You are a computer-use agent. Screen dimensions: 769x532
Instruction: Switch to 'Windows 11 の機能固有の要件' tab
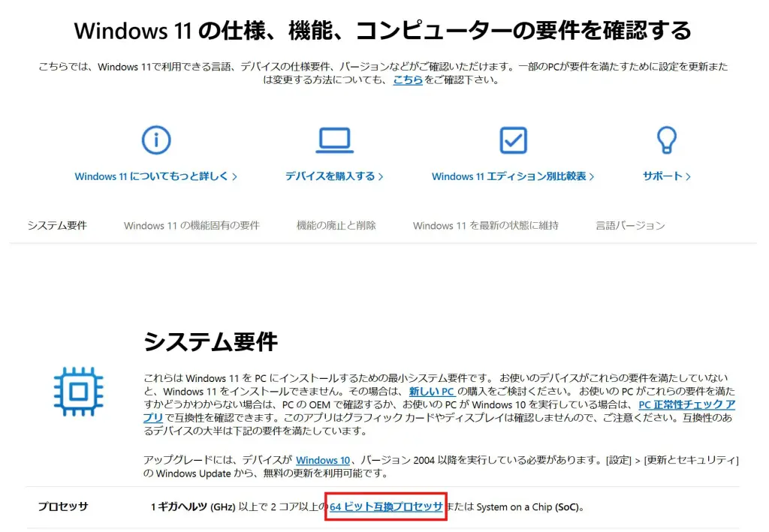coord(191,225)
